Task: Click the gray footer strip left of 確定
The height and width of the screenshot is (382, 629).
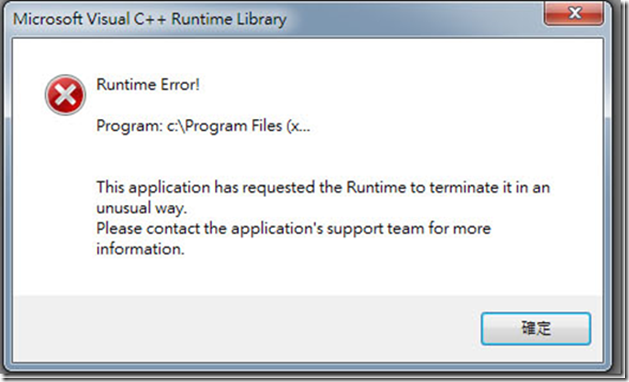Action: pos(247,329)
